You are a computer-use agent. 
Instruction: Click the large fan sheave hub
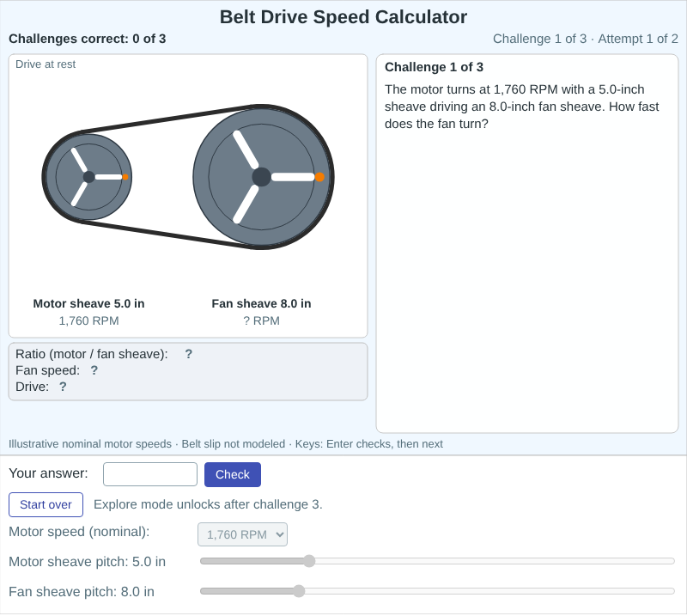click(x=262, y=177)
